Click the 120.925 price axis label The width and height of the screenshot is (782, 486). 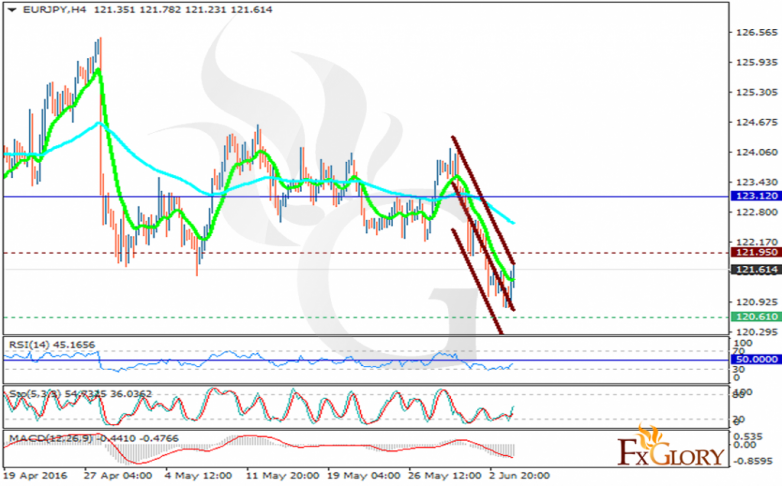[757, 302]
